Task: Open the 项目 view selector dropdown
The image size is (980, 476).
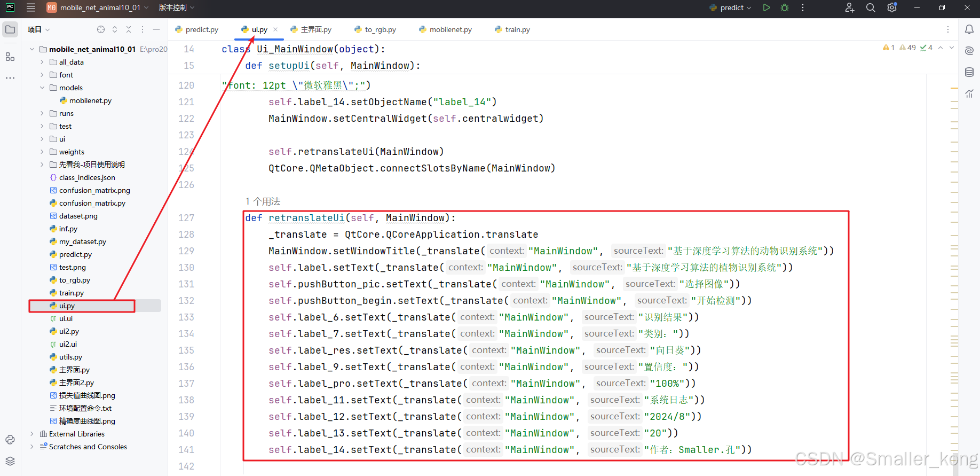Action: click(39, 29)
